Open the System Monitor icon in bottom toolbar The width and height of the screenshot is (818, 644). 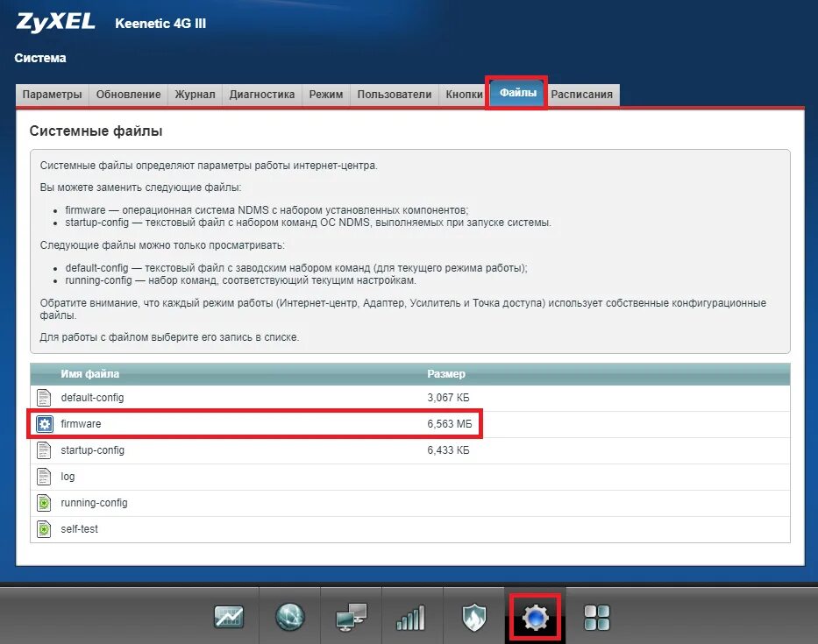point(228,616)
